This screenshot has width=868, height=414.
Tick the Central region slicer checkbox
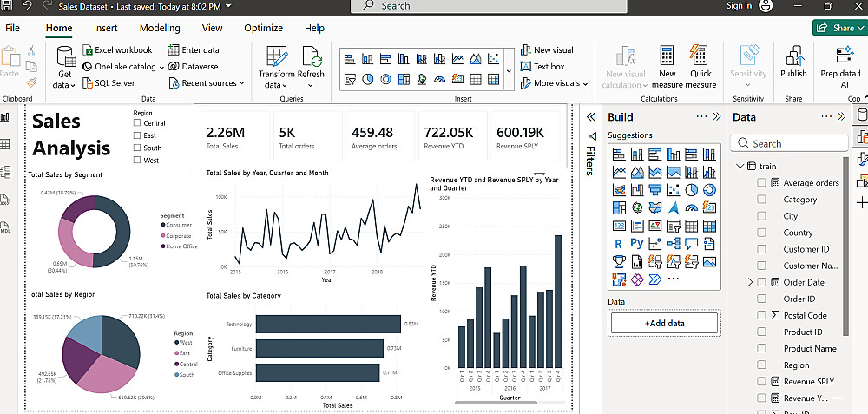(x=136, y=123)
